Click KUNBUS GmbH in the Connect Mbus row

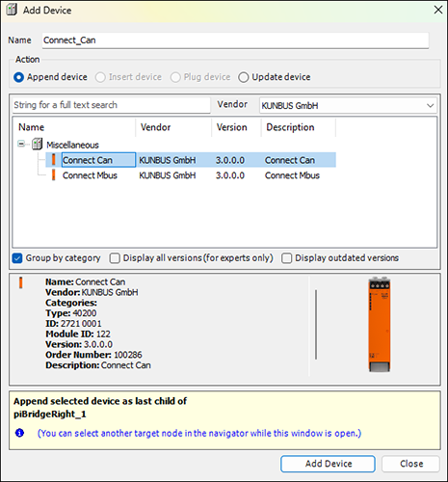click(168, 175)
